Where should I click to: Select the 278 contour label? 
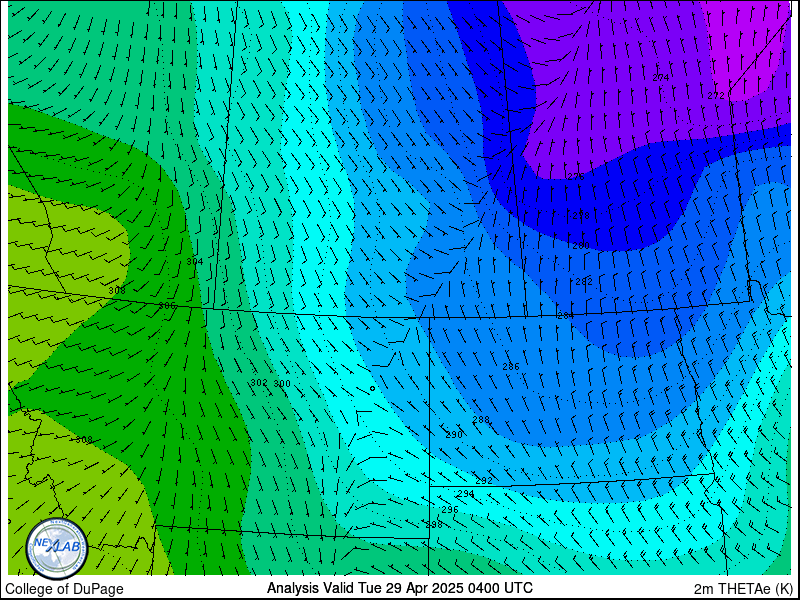581,216
